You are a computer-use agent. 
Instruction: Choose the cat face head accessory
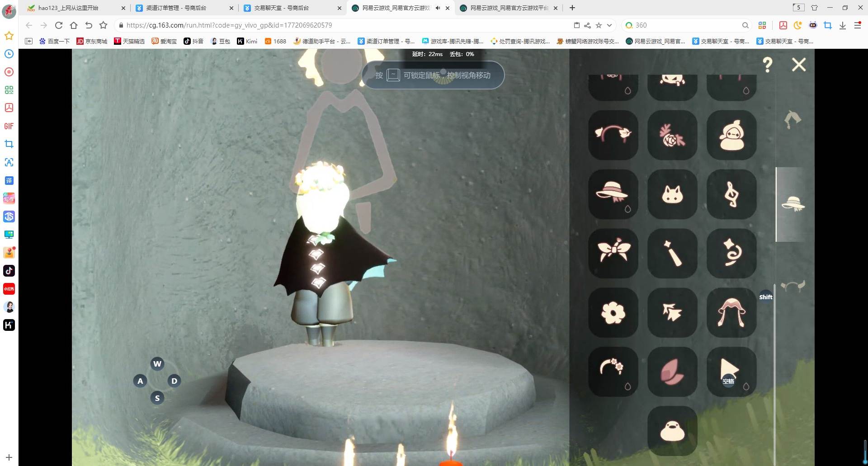point(672,194)
